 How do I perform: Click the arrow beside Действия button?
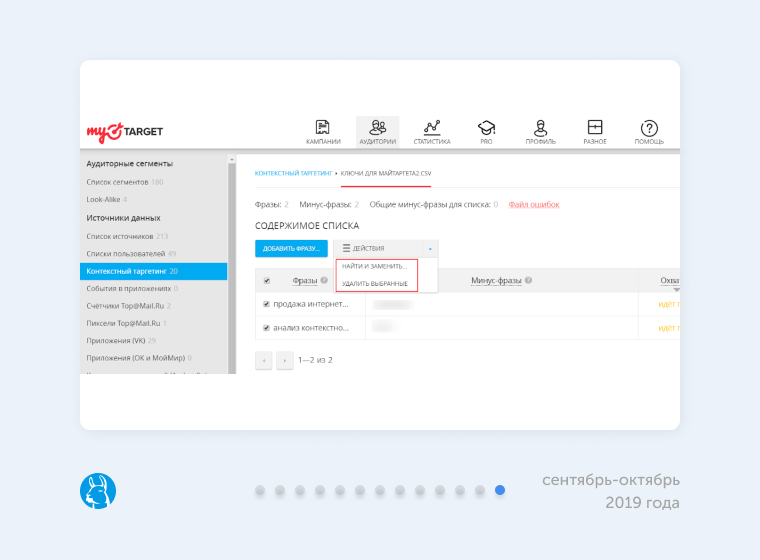point(430,249)
